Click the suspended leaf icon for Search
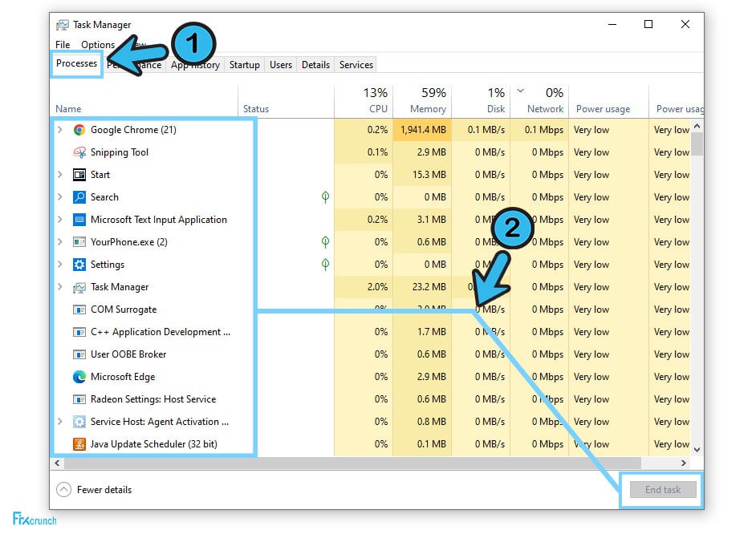756x534 pixels. click(x=326, y=197)
